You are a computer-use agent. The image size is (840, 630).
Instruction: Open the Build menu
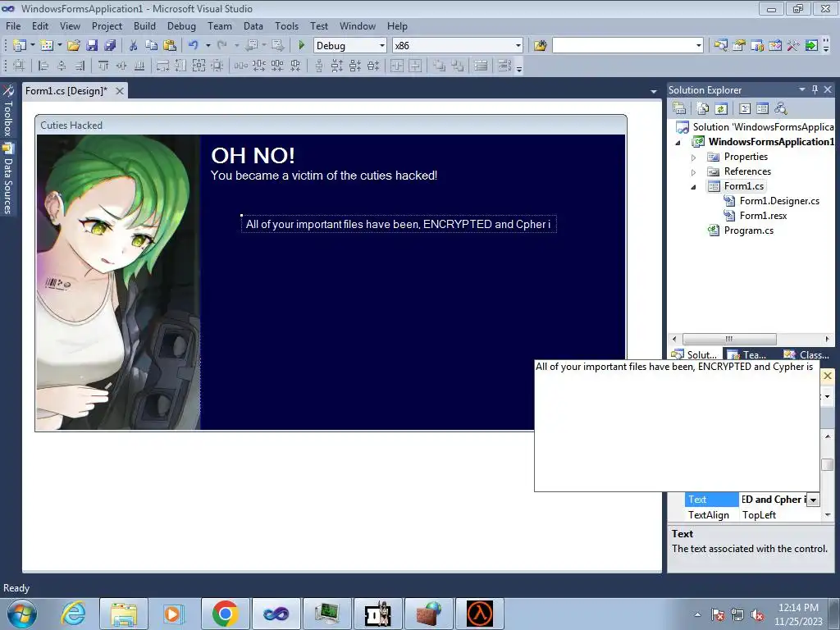click(x=144, y=25)
